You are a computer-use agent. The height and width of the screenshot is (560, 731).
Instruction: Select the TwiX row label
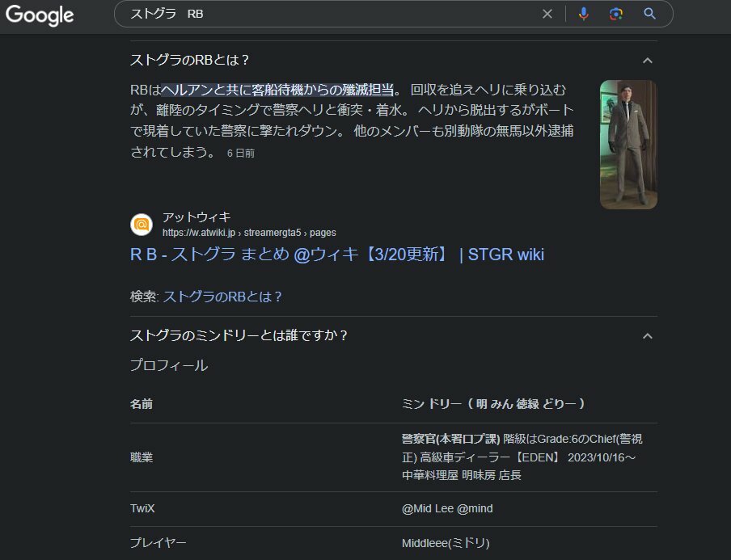(x=142, y=508)
